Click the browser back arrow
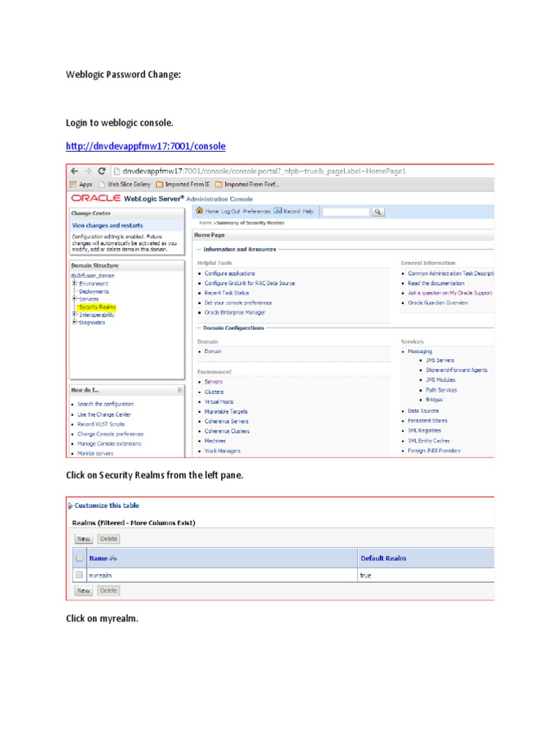 coord(74,171)
